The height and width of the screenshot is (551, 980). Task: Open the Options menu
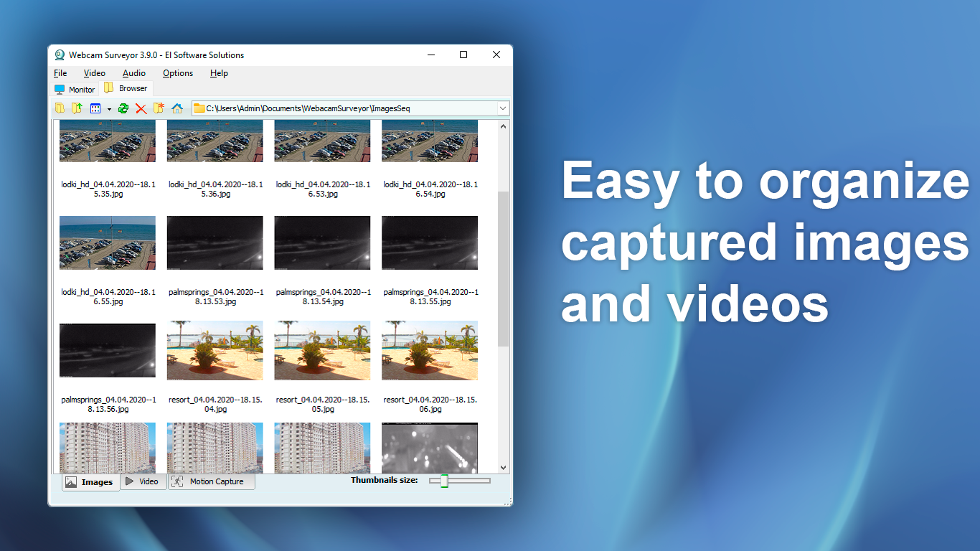tap(177, 73)
